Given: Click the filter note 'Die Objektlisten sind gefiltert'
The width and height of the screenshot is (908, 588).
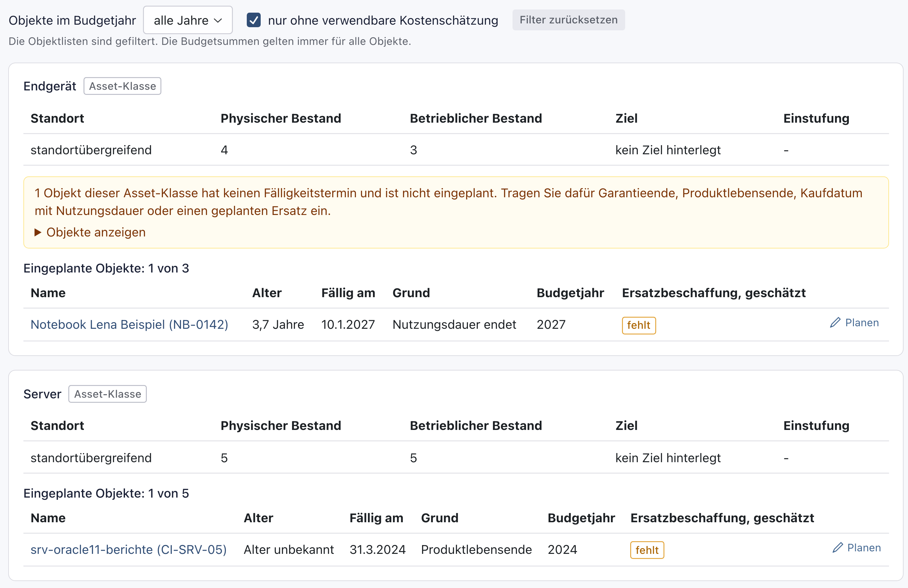Looking at the screenshot, I should point(210,41).
